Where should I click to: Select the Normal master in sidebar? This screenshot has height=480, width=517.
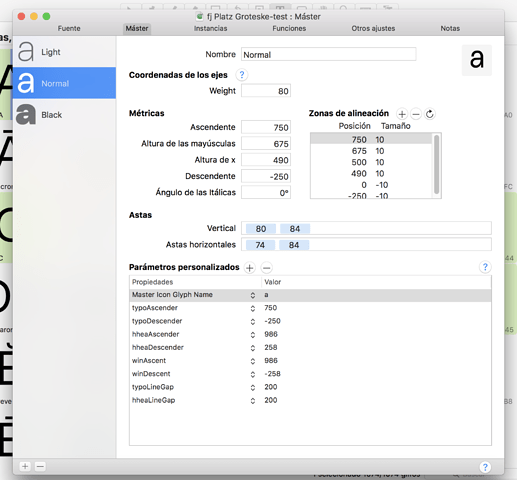(x=64, y=83)
